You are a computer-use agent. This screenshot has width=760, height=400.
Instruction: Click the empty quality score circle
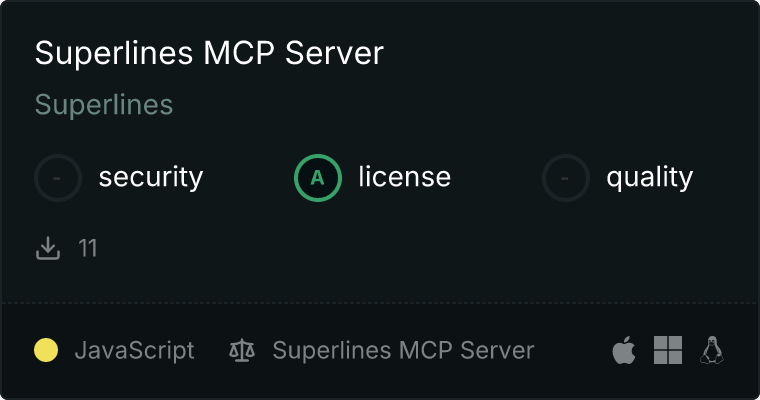click(566, 178)
